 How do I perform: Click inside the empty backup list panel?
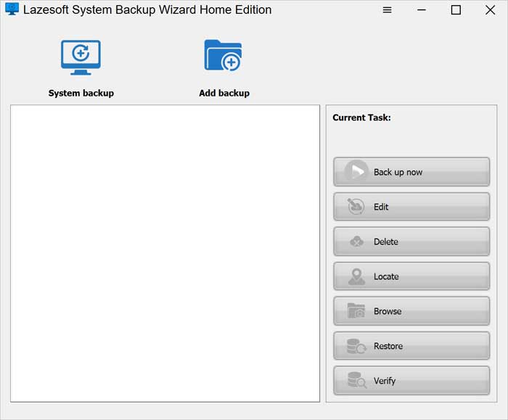(x=165, y=253)
